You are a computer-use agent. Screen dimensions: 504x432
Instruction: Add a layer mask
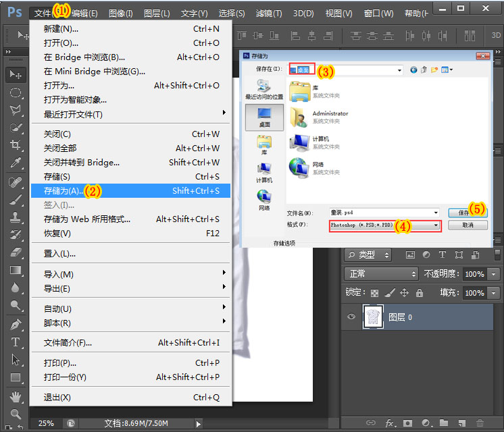pyautogui.click(x=407, y=423)
